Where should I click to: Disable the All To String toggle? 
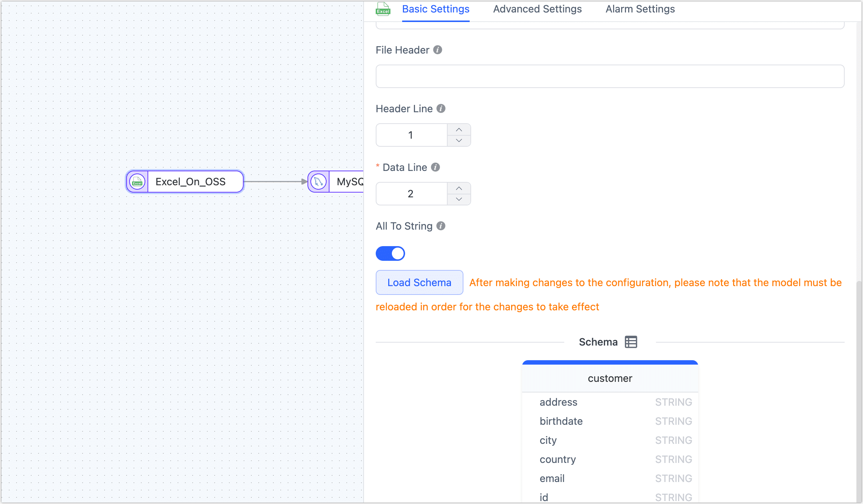[x=390, y=253]
